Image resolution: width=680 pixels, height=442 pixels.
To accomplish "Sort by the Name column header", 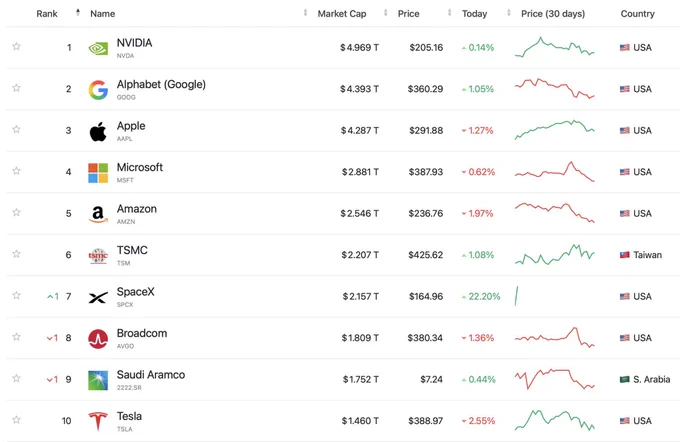I will [102, 14].
